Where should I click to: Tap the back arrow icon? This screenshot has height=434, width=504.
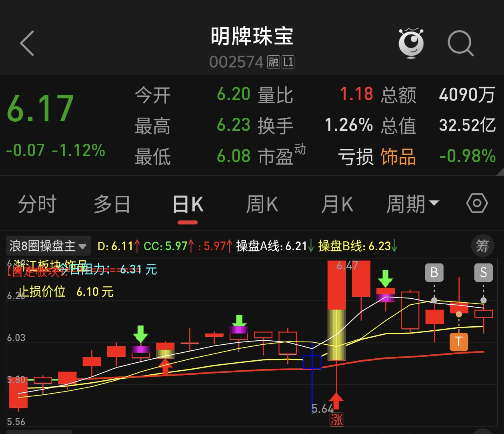pyautogui.click(x=27, y=43)
